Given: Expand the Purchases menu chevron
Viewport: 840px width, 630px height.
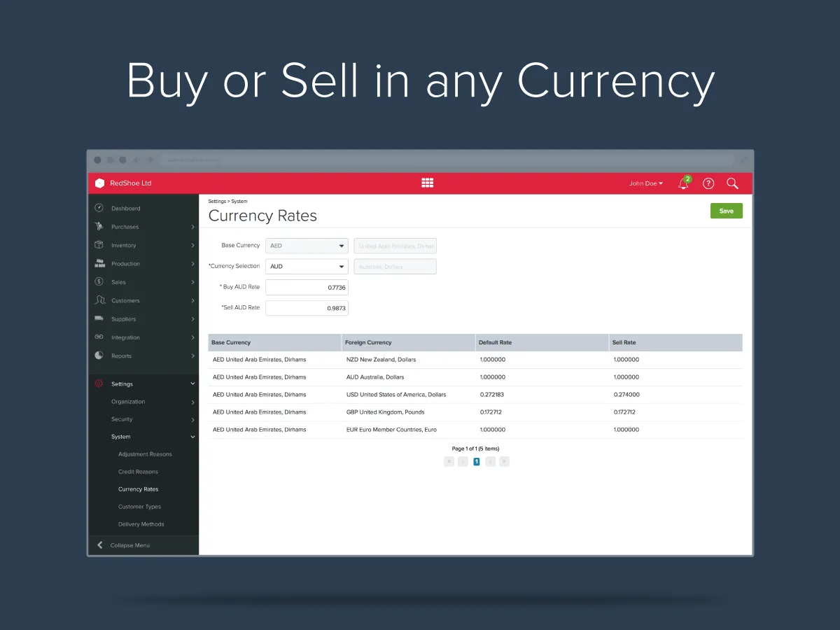Looking at the screenshot, I should point(192,227).
